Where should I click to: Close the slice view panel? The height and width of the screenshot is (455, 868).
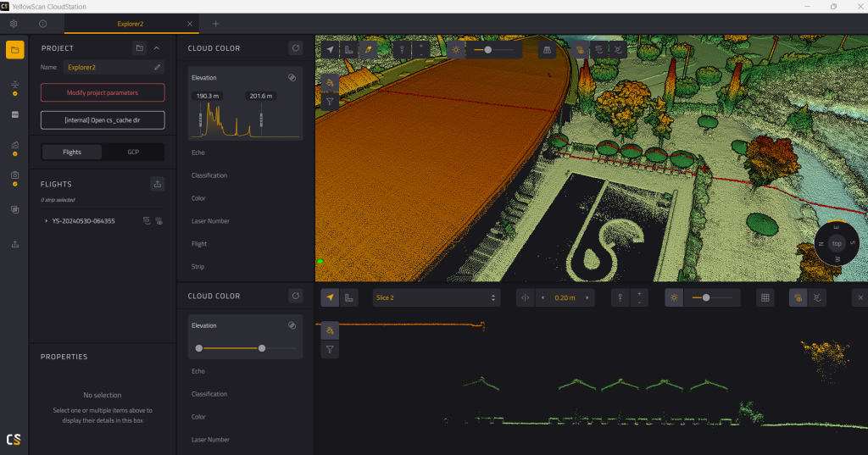(x=860, y=297)
